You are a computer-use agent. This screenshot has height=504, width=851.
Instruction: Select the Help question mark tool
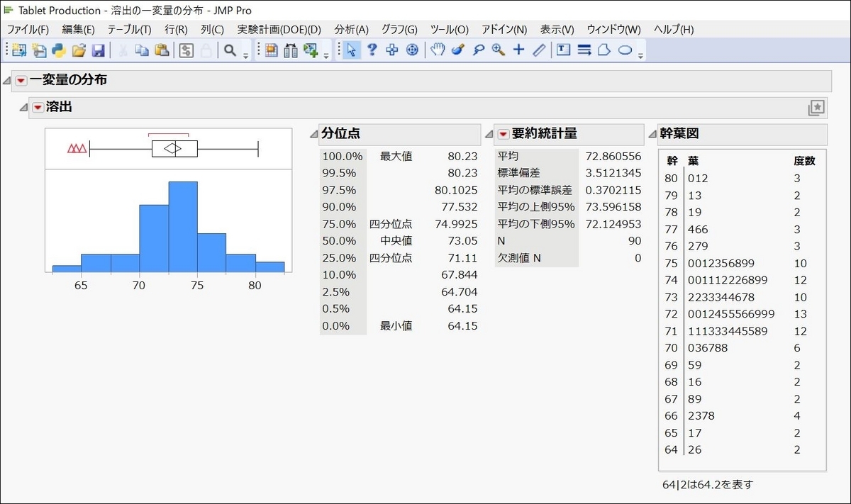372,50
